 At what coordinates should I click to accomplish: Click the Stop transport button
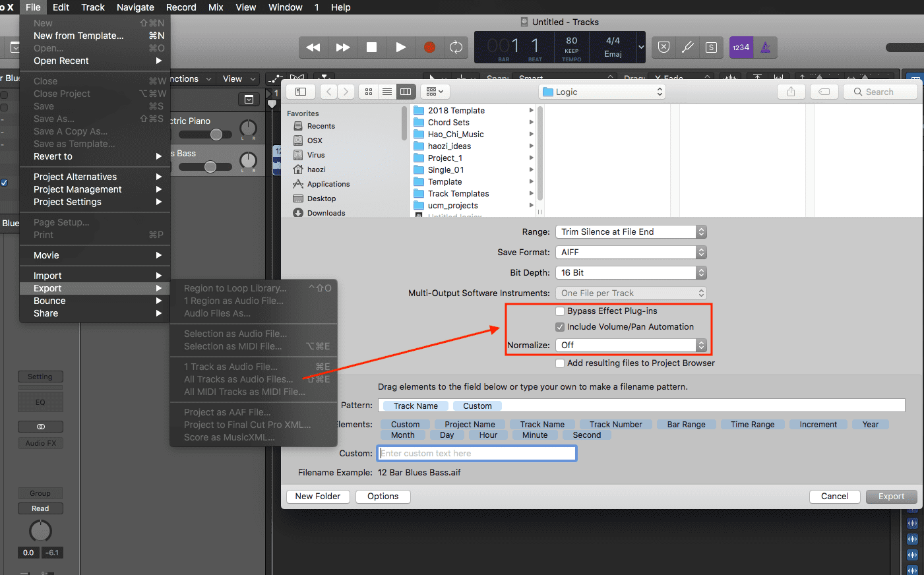371,47
